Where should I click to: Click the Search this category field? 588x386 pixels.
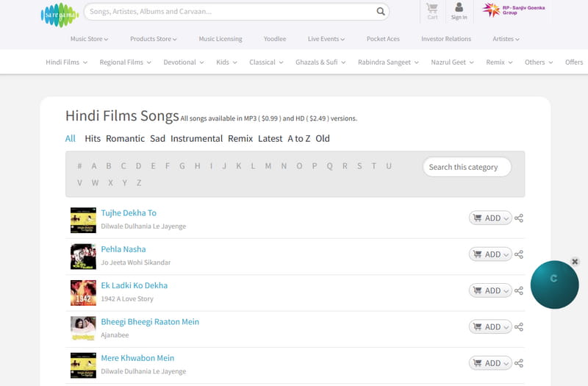[x=467, y=167]
